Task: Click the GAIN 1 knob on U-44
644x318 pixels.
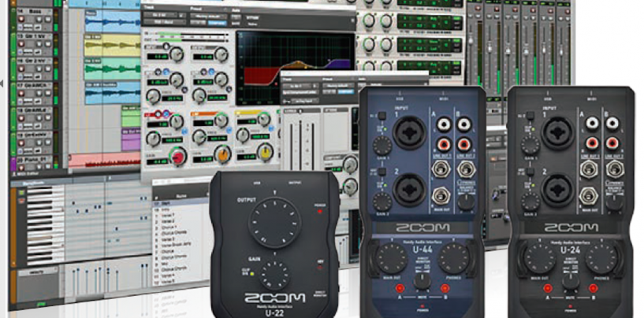Action: pyautogui.click(x=382, y=146)
